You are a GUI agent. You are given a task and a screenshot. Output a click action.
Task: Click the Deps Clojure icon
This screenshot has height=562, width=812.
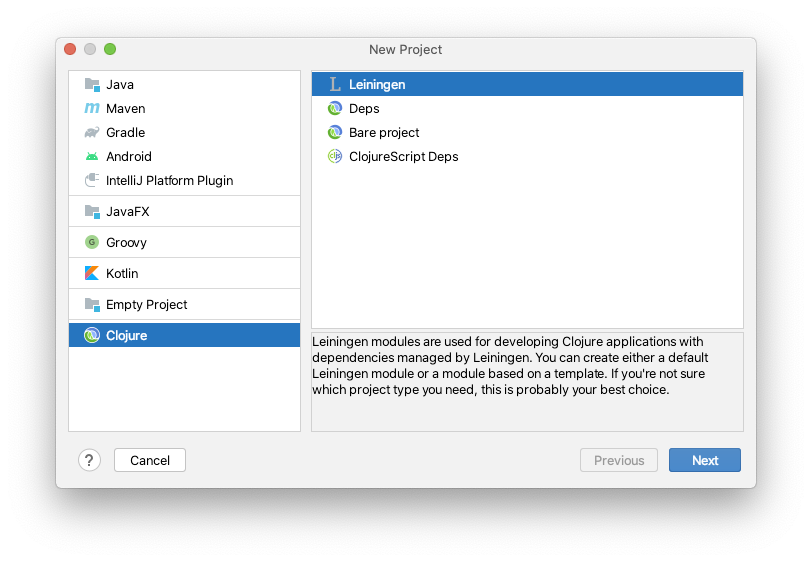tap(335, 108)
